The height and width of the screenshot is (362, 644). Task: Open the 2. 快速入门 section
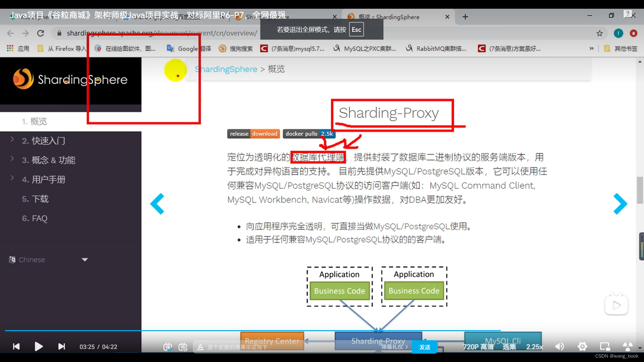pyautogui.click(x=44, y=141)
